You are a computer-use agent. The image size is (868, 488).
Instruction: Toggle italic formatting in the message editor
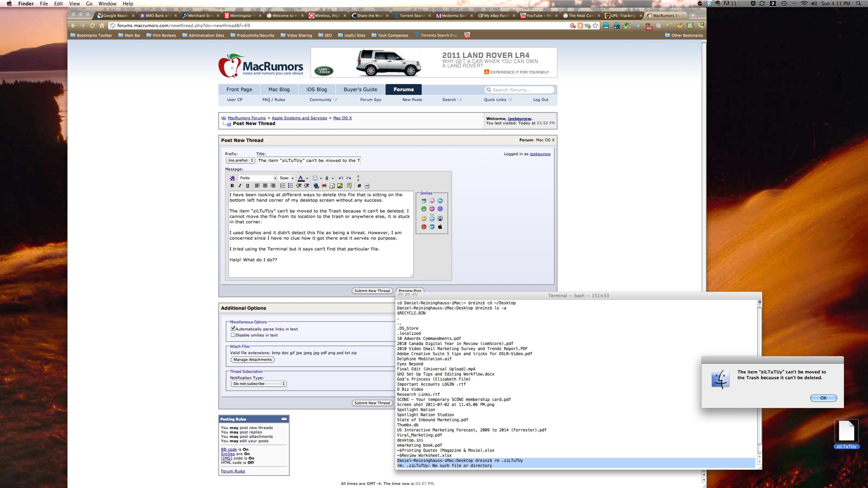pyautogui.click(x=240, y=186)
